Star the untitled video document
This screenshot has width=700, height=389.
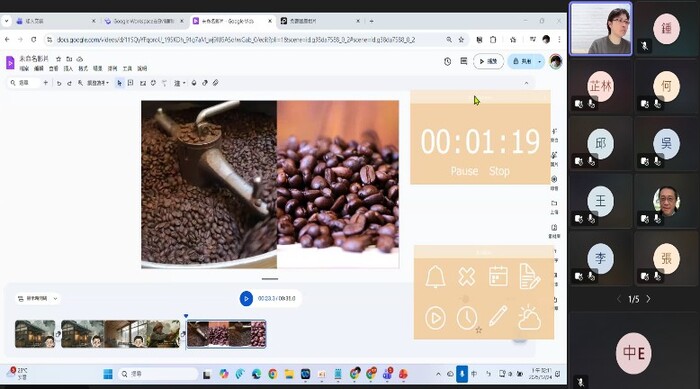click(x=58, y=59)
